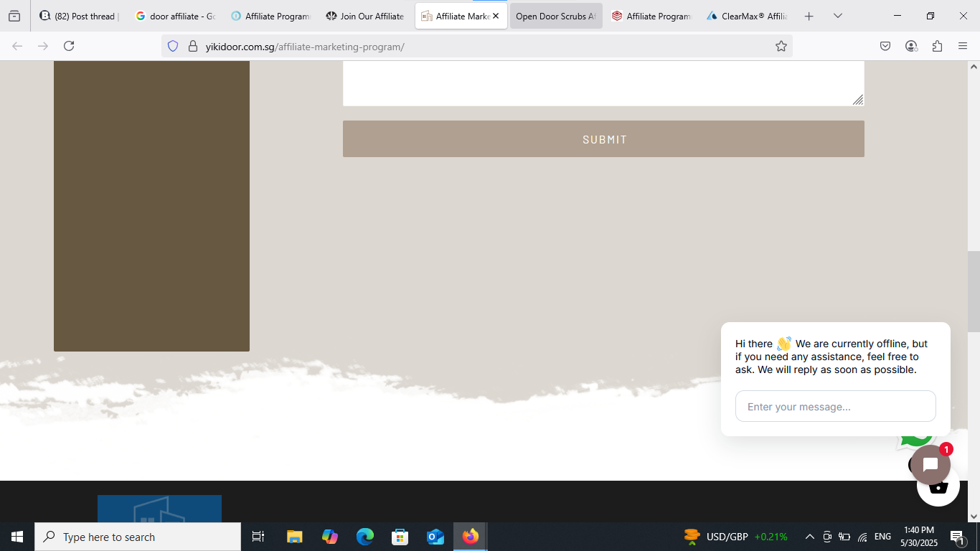Screen dimensions: 980x551
Task: Switch to the Post thread tab
Action: coord(80,16)
